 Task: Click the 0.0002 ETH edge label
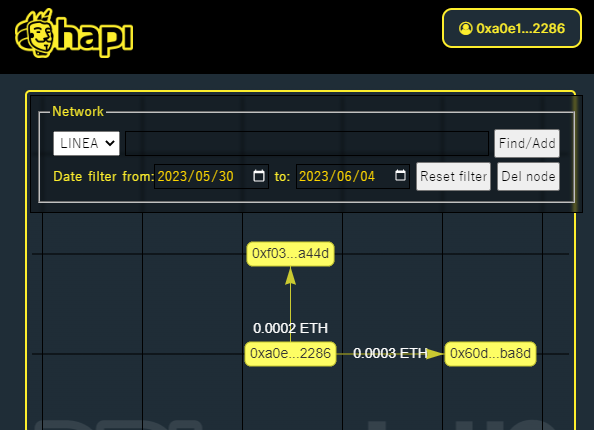pyautogui.click(x=291, y=328)
